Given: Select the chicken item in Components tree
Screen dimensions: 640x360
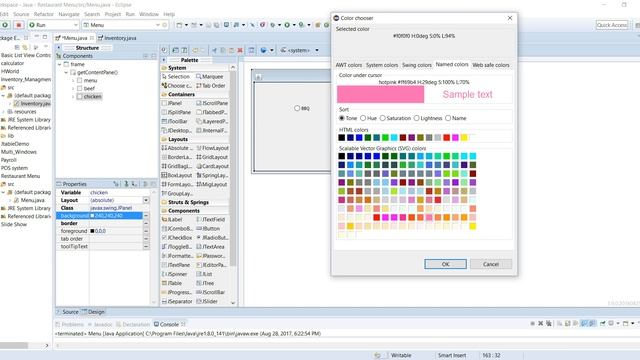Looking at the screenshot, I should (x=93, y=97).
